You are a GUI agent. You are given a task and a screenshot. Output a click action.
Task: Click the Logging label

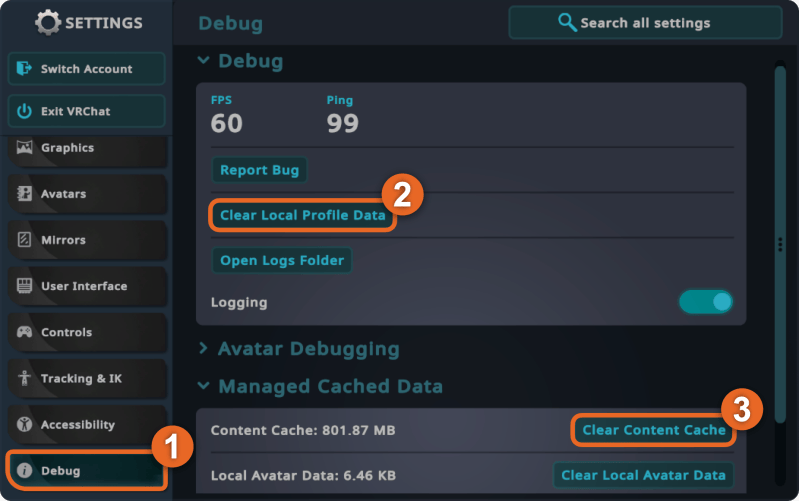pos(239,303)
